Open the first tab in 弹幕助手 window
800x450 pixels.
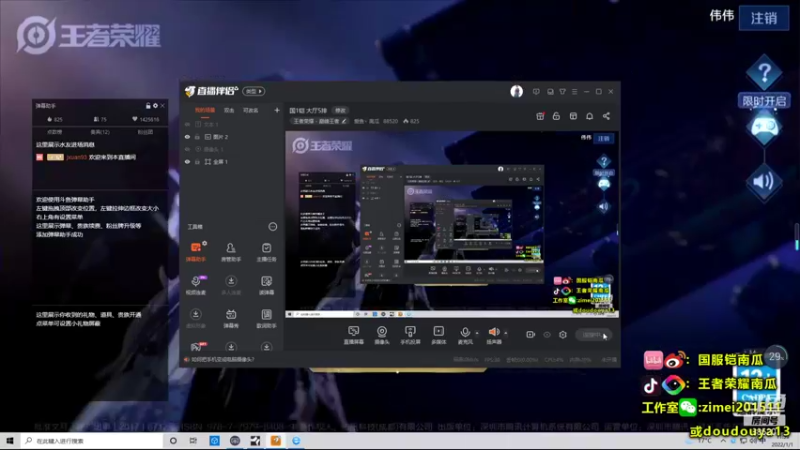coord(55,132)
